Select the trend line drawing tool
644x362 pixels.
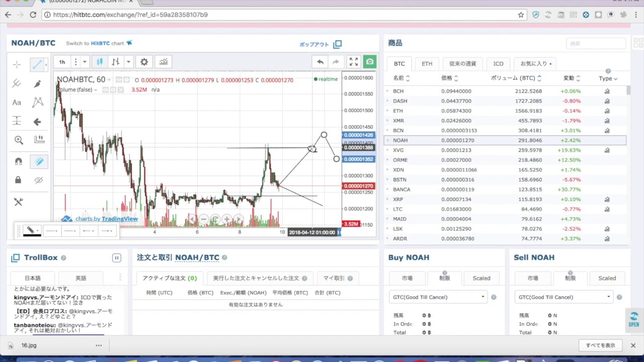[37, 64]
